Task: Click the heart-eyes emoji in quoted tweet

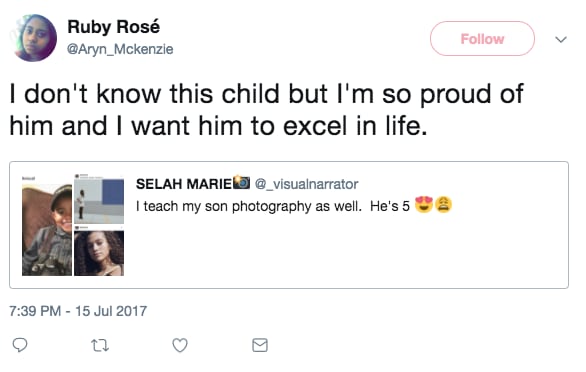Action: click(x=424, y=205)
